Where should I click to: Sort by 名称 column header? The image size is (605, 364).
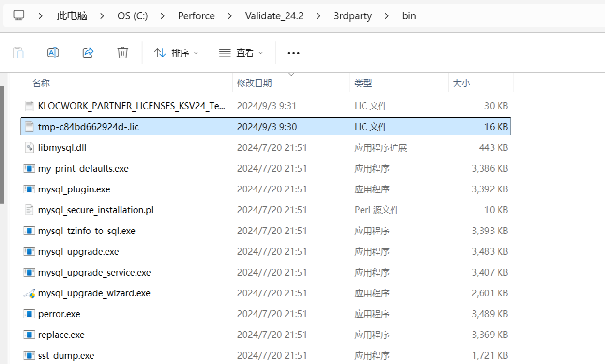pyautogui.click(x=41, y=83)
